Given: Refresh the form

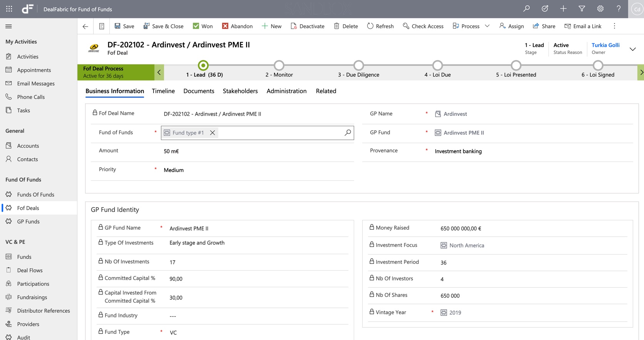Looking at the screenshot, I should [x=380, y=26].
